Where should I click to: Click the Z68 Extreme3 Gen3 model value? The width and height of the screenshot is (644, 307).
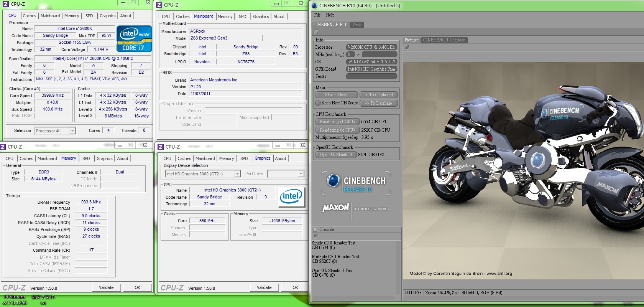224,38
